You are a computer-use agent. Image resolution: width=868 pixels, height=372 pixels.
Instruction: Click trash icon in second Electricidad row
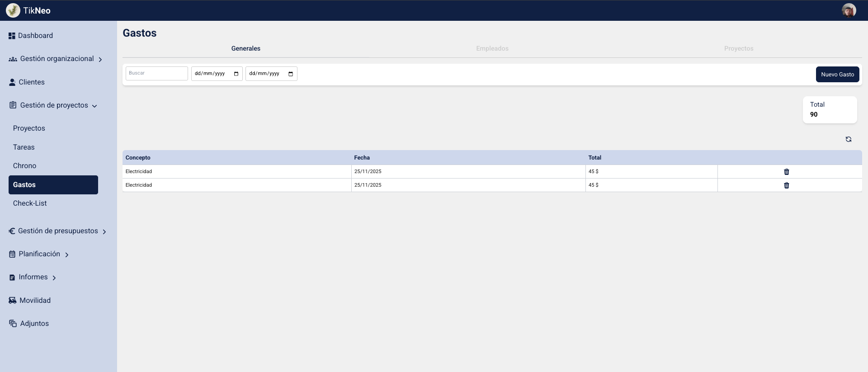point(786,185)
